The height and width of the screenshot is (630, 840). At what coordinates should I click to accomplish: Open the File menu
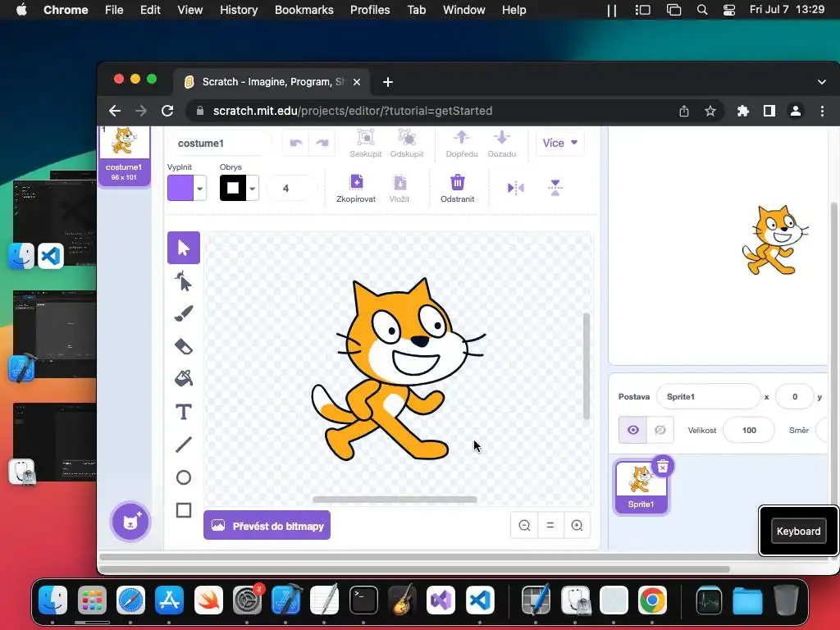click(114, 10)
